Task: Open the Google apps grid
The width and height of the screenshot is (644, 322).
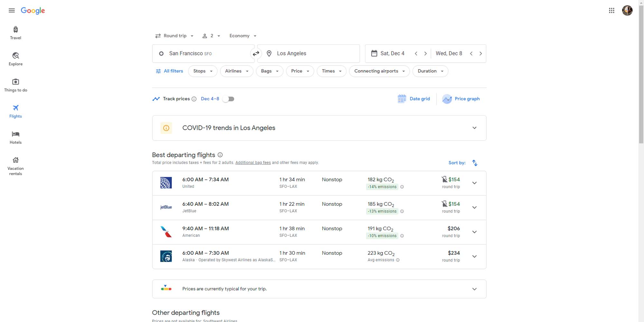Action: [x=611, y=10]
